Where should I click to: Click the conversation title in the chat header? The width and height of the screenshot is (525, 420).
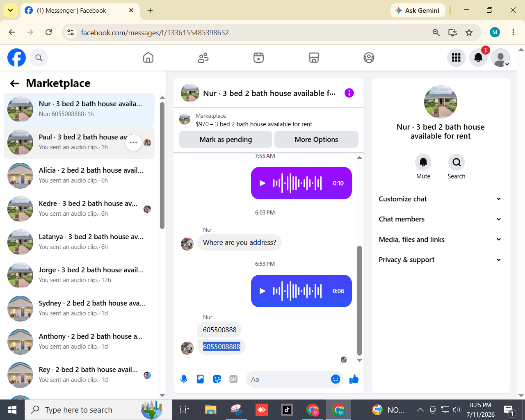click(269, 93)
